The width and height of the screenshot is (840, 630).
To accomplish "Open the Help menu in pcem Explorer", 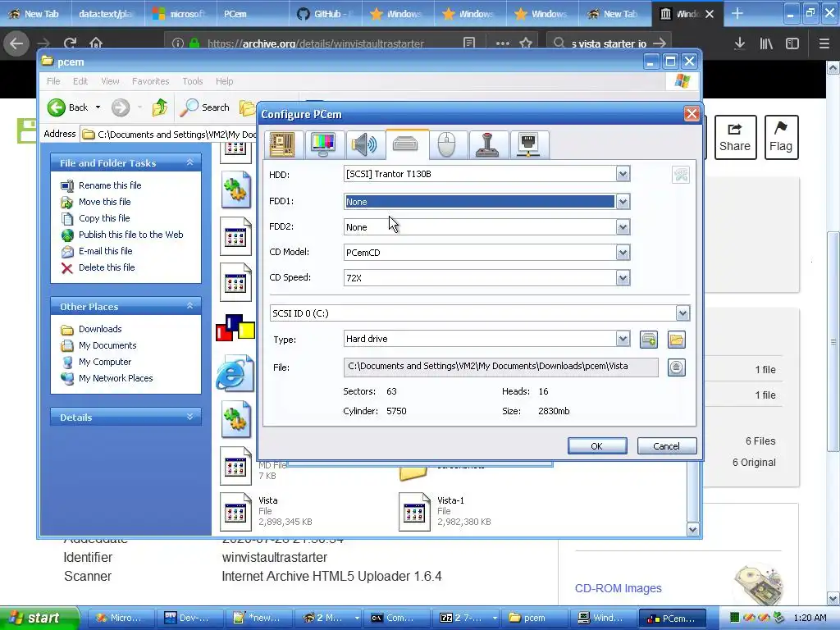I will point(225,81).
